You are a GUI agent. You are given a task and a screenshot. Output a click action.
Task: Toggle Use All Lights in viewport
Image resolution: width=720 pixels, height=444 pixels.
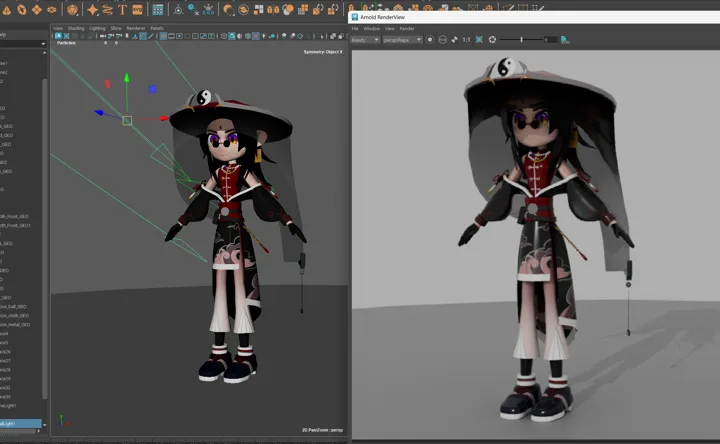coord(264,36)
